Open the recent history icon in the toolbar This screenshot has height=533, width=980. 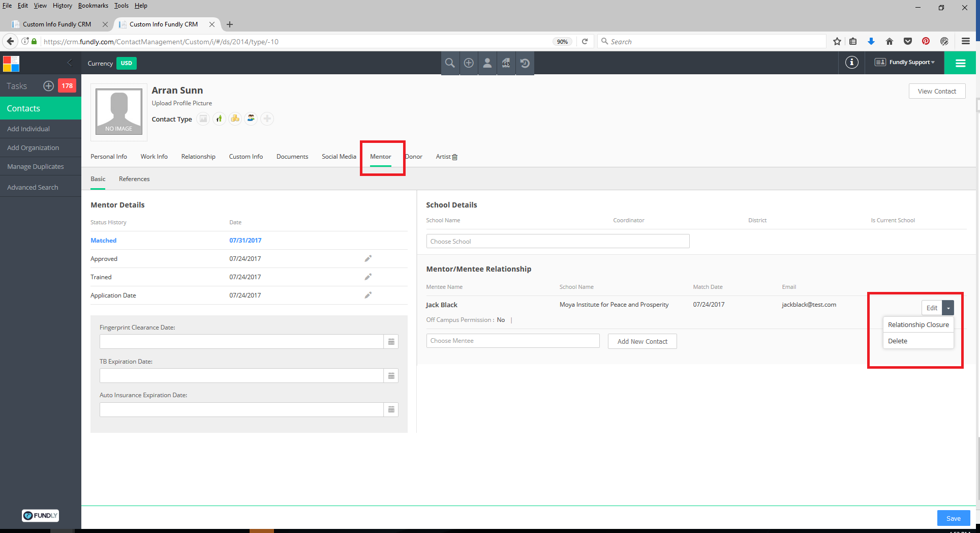525,63
